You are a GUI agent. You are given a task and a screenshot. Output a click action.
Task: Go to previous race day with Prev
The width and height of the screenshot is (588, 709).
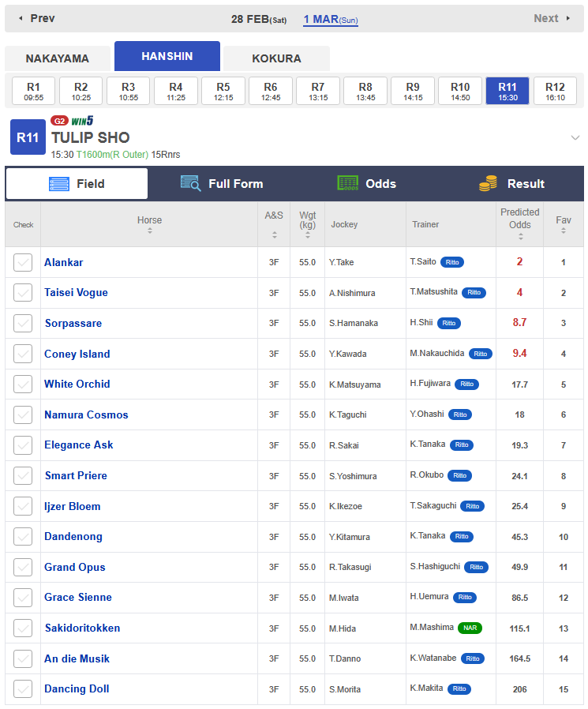[x=36, y=18]
